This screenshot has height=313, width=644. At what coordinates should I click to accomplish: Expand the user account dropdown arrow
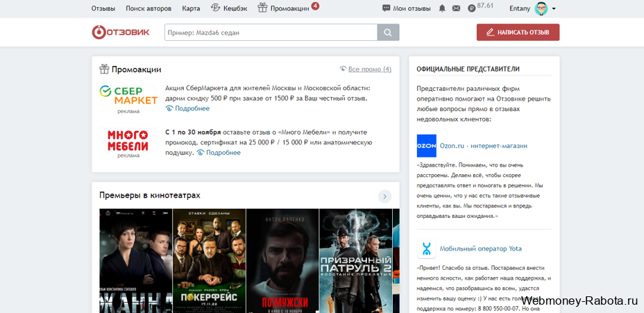pyautogui.click(x=554, y=8)
